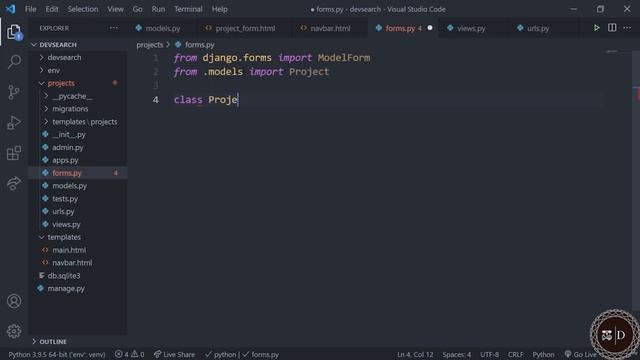The image size is (640, 360).
Task: Change the UTF-8 file encoding
Action: [489, 354]
